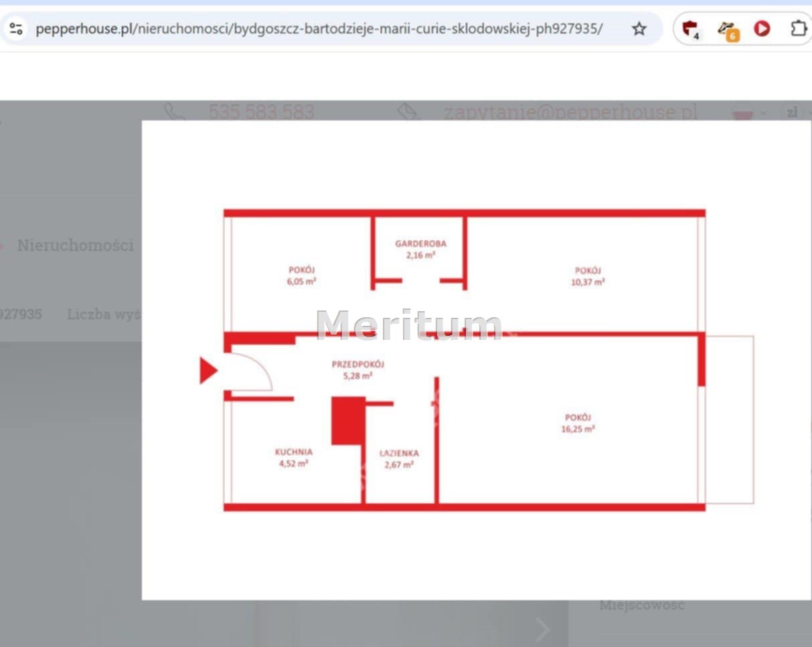Viewport: 812px width, 647px height.
Task: Click the floor plan image center watermark
Action: [408, 326]
